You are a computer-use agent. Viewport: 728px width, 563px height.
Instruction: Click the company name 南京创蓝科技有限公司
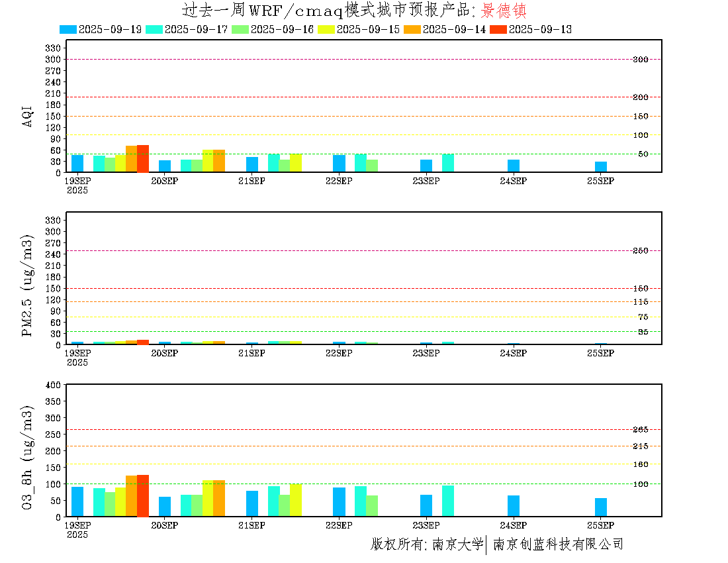tap(558, 544)
